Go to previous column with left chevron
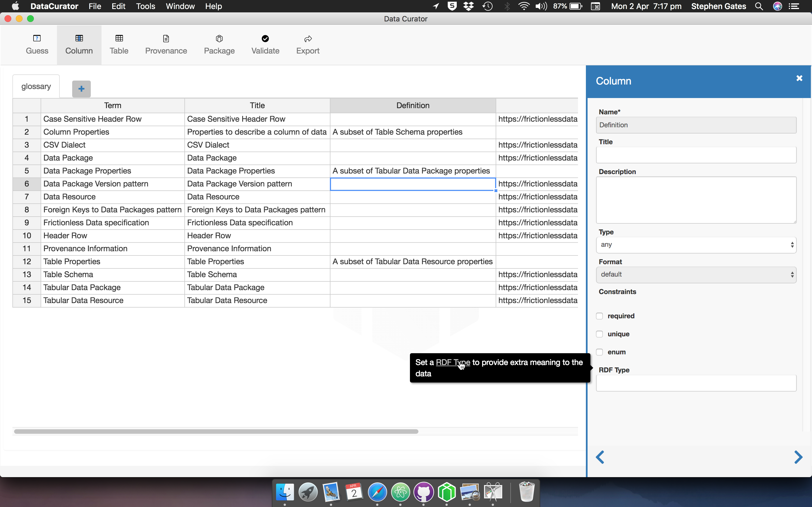Viewport: 812px width, 507px height. click(x=600, y=457)
